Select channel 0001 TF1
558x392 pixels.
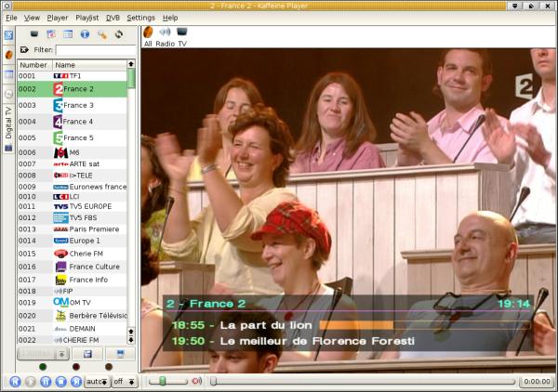click(x=73, y=75)
